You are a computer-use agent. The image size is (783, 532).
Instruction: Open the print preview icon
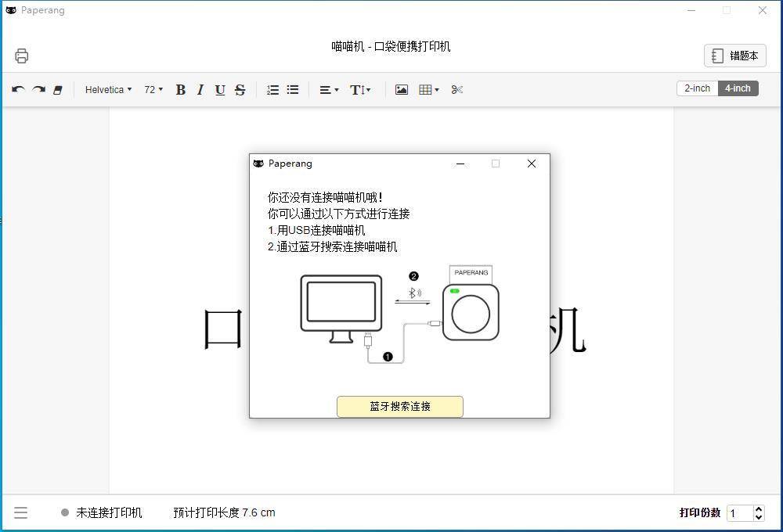[21, 56]
